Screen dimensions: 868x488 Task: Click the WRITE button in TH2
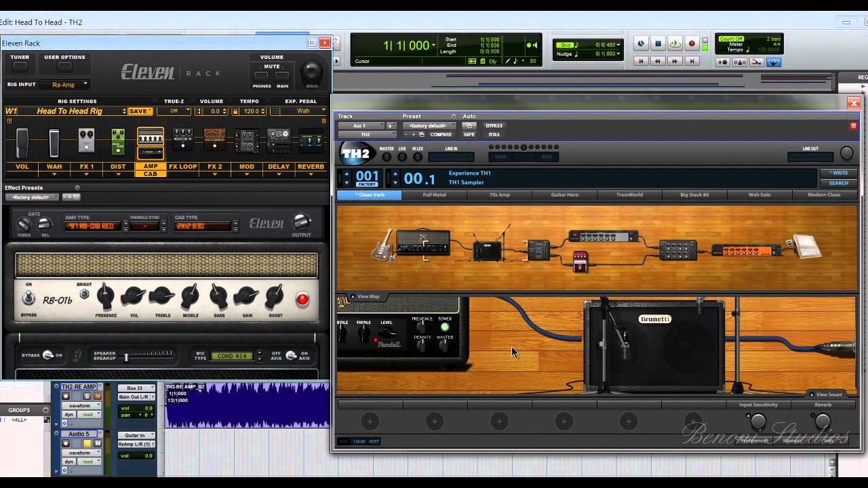point(839,173)
